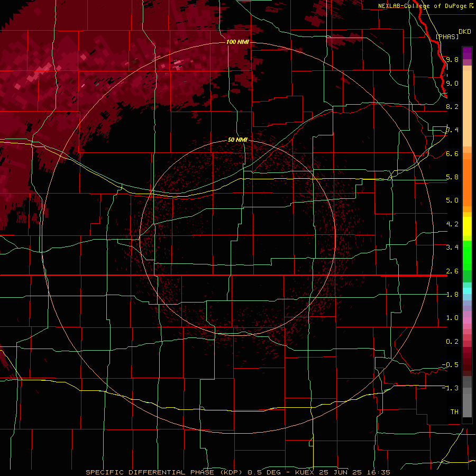
Task: Click the 100 NMI range ring label
Action: point(237,42)
